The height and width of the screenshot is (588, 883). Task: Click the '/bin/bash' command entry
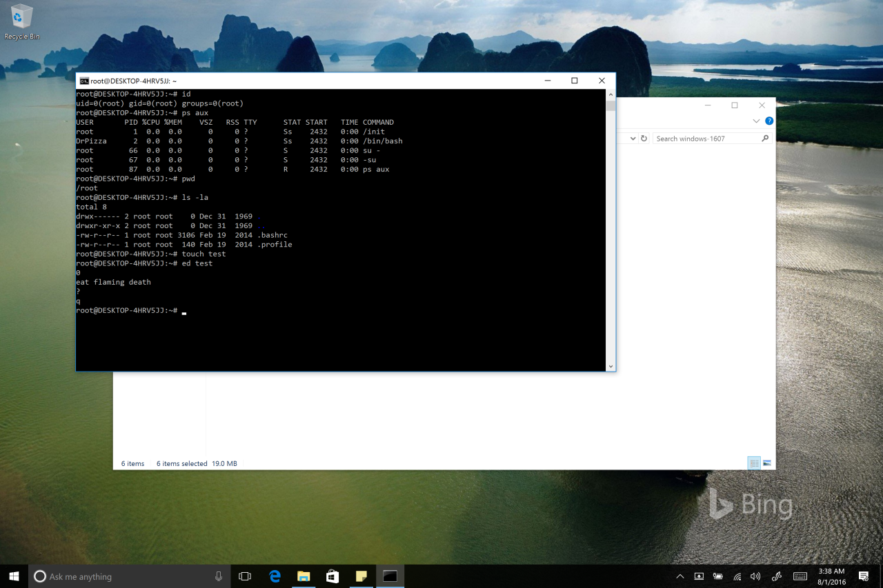(383, 141)
